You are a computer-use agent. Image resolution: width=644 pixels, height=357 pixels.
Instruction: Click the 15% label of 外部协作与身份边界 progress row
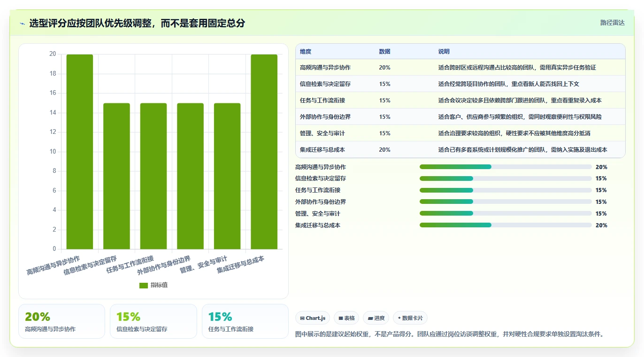(x=601, y=202)
